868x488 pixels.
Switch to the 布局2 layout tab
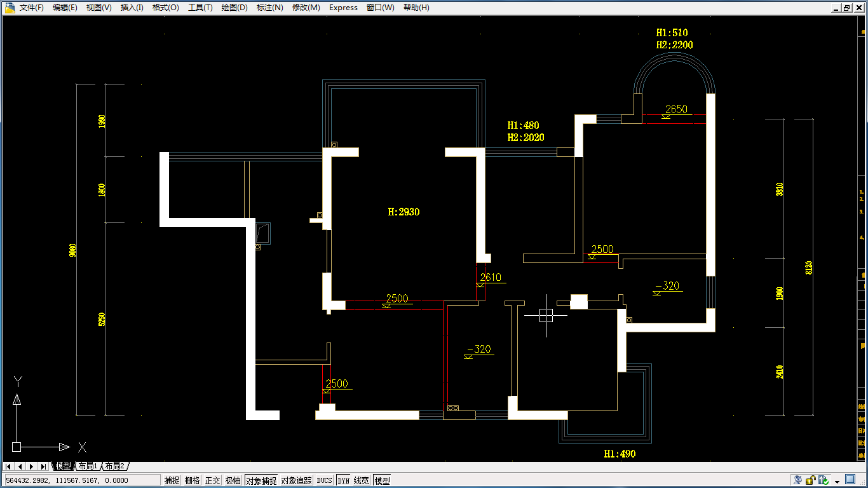click(x=115, y=466)
